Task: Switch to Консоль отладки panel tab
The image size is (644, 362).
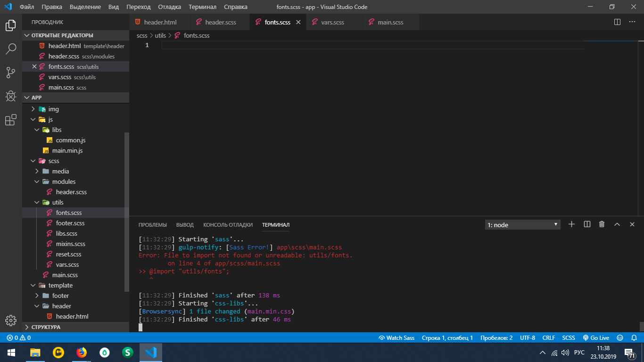Action: point(228,225)
